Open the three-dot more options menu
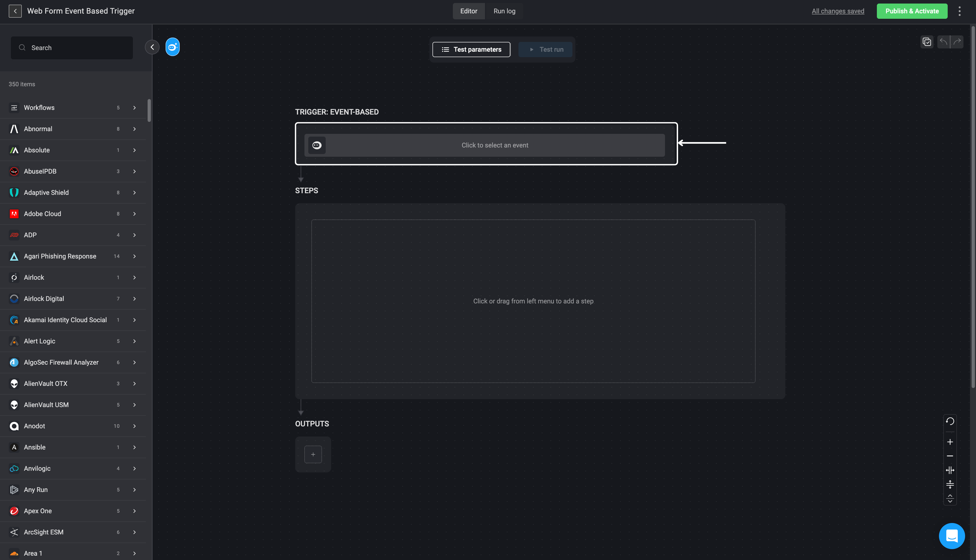This screenshot has height=560, width=976. pos(959,11)
